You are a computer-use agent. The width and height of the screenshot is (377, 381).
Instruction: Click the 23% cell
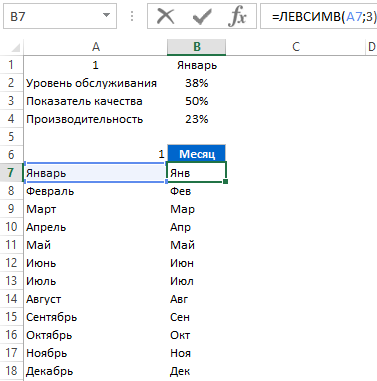coord(196,119)
